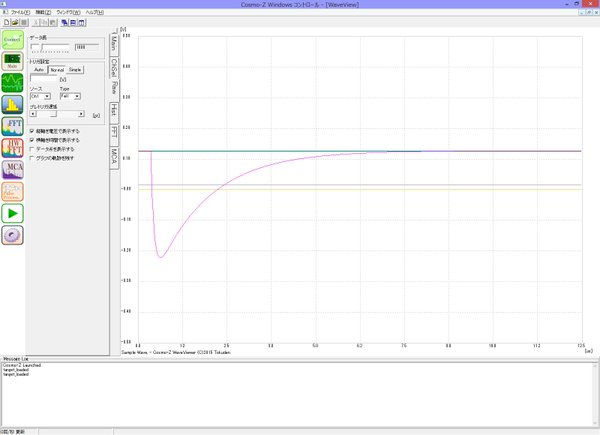Screen dimensions: 600x435
Task: Select the green waveform view icon
Action: [x=13, y=82]
